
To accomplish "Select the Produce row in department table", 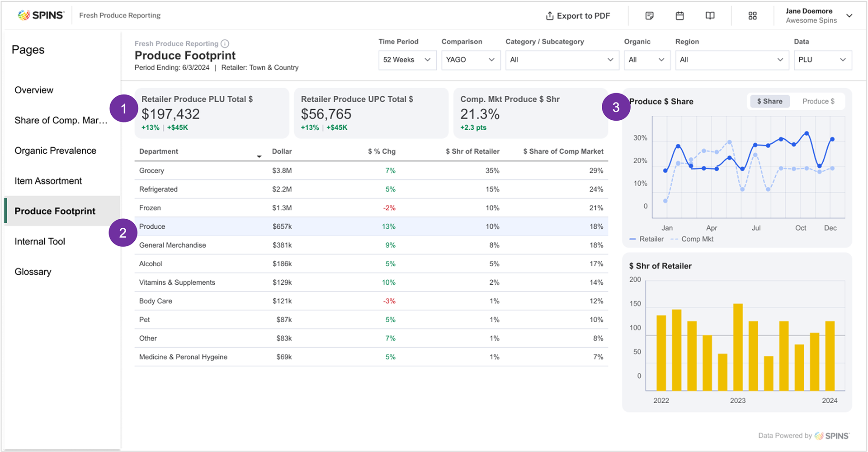I will tap(371, 226).
